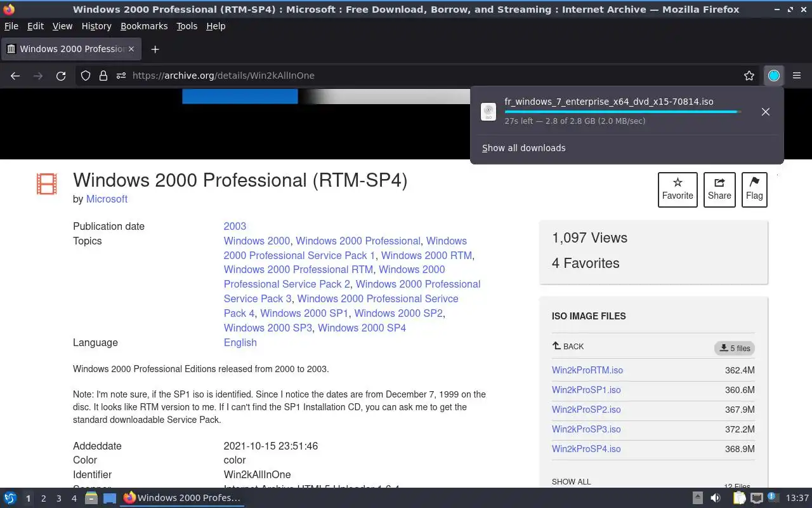Open the Windows 2000 SP2 topic
The width and height of the screenshot is (812, 508).
pos(398,313)
